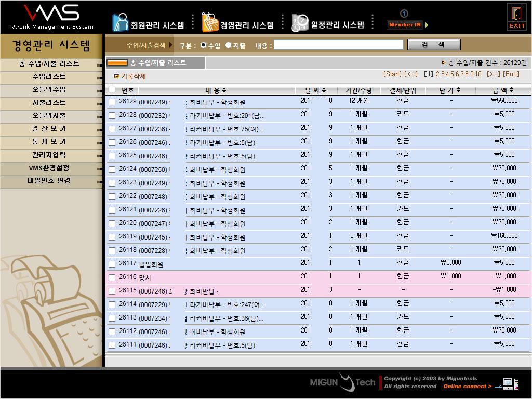This screenshot has height=399, width=532.
Task: Click 망치 expense record text
Action: click(145, 277)
